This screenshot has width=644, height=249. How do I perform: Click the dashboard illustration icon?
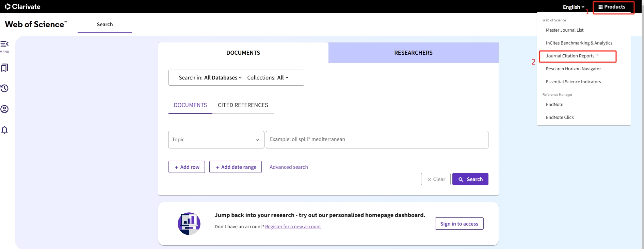tap(189, 224)
